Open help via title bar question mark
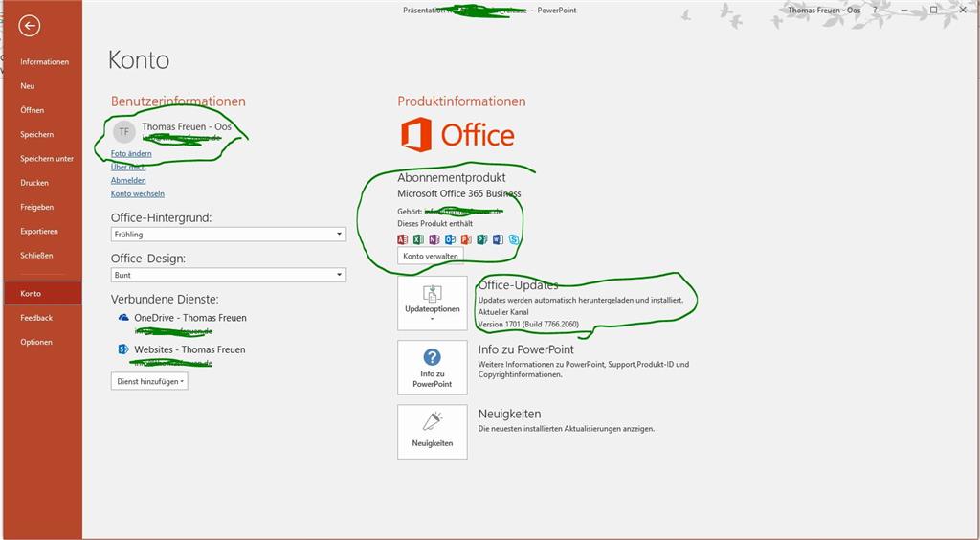This screenshot has height=540, width=980. point(875,10)
